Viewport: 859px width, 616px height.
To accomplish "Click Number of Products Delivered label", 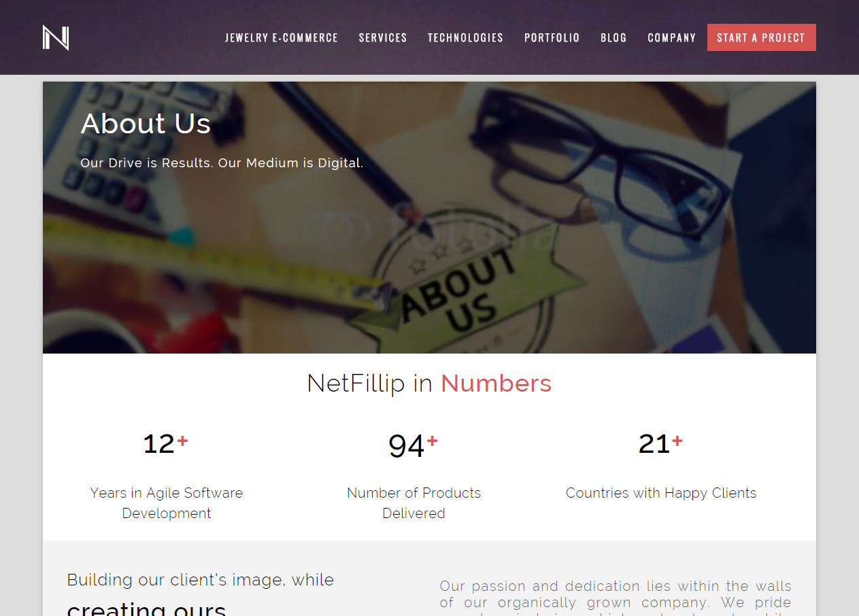I will [414, 503].
